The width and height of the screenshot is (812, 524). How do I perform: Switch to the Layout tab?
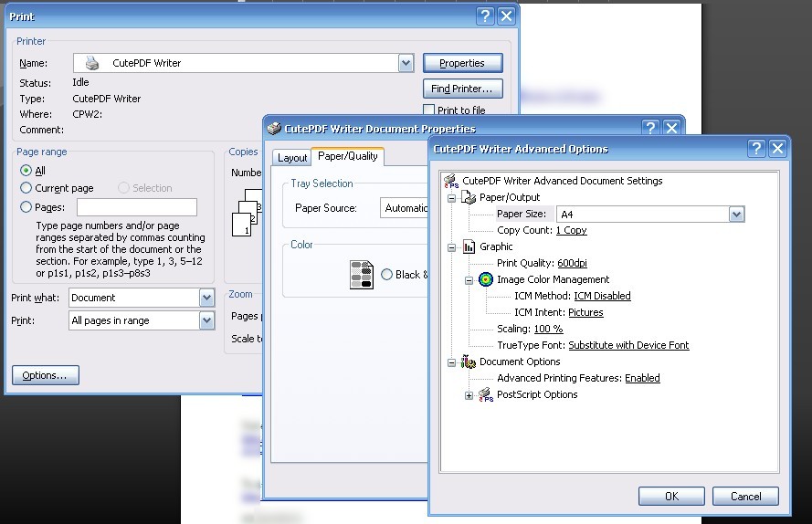(x=292, y=157)
